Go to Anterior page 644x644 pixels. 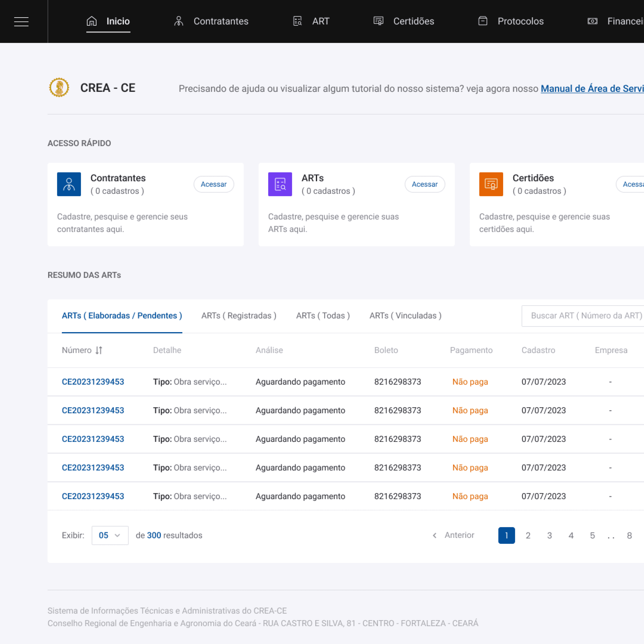[453, 535]
